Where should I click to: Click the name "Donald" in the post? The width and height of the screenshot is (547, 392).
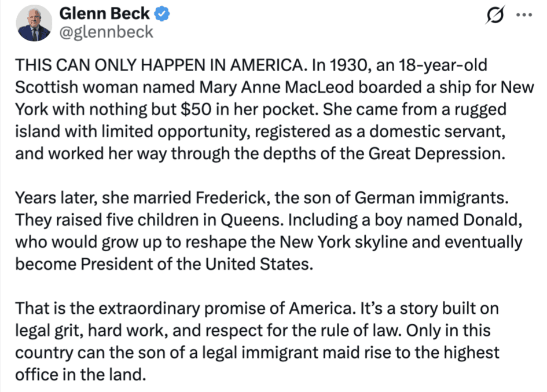[491, 220]
